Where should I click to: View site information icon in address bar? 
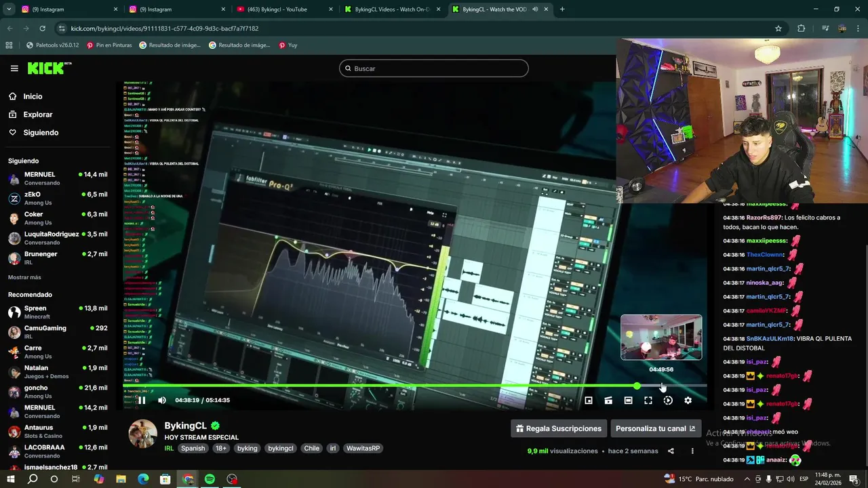coord(62,28)
